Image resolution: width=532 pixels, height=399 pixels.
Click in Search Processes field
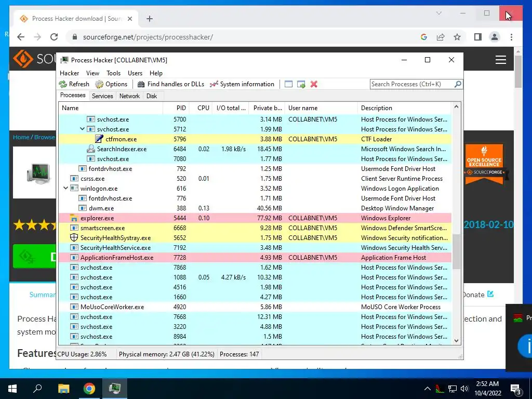point(412,84)
